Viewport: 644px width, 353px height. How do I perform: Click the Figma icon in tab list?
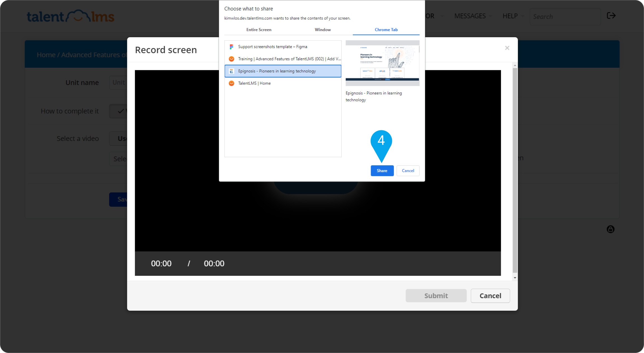(x=231, y=47)
